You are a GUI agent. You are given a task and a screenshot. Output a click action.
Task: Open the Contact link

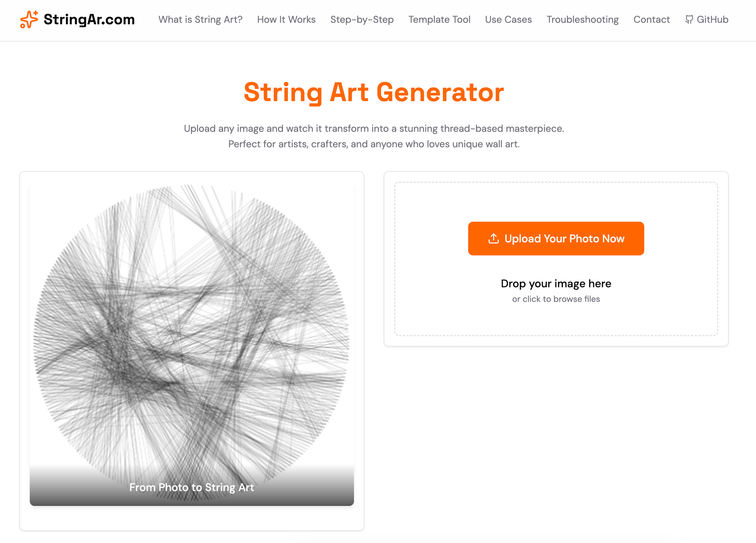pyautogui.click(x=651, y=19)
